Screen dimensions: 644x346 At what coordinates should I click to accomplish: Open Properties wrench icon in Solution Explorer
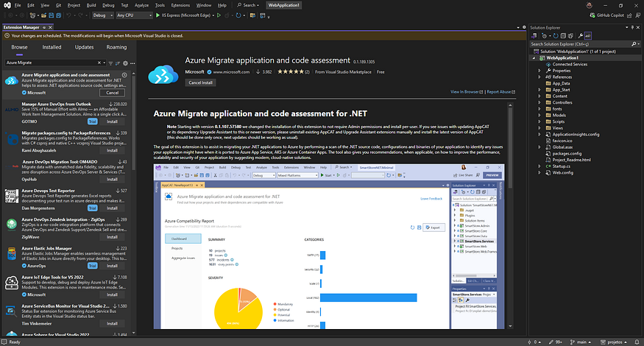pyautogui.click(x=581, y=36)
